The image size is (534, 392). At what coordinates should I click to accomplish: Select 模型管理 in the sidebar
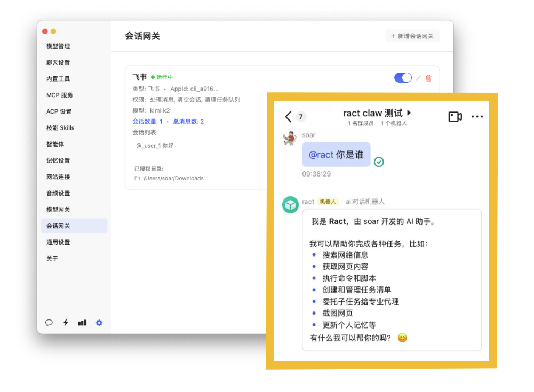click(x=58, y=46)
